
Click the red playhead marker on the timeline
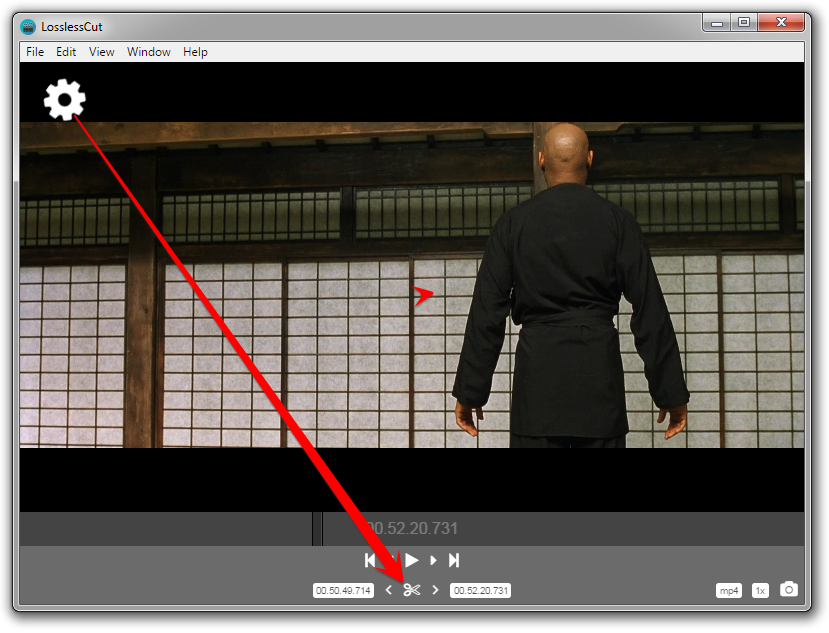pyautogui.click(x=321, y=528)
